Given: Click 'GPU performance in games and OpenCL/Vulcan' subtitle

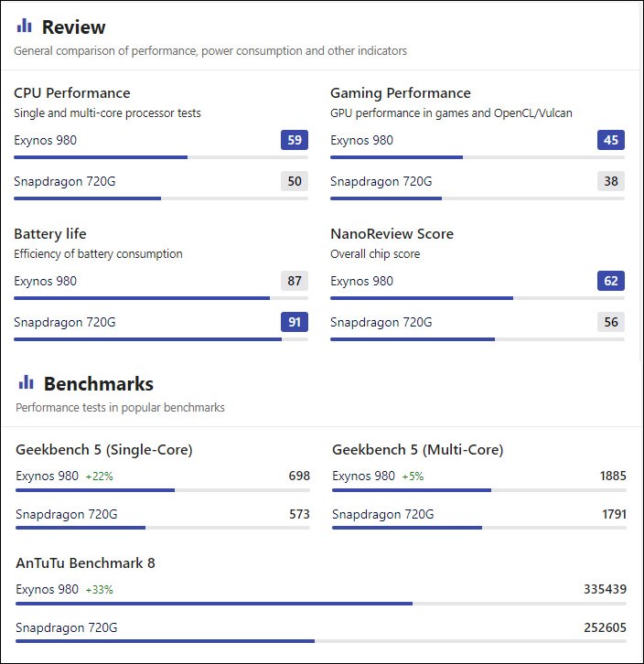Looking at the screenshot, I should click(451, 113).
